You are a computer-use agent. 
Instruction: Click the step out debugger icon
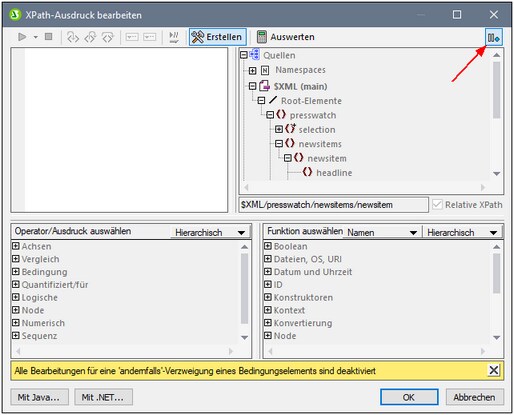[x=90, y=37]
